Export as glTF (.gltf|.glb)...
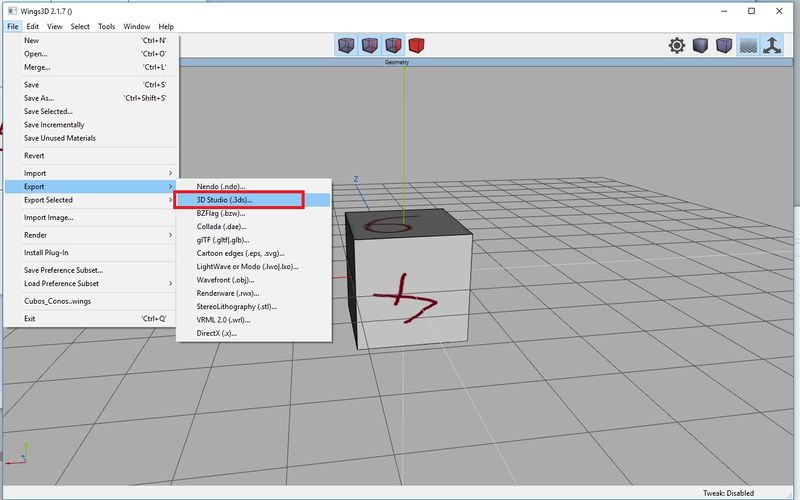Image resolution: width=800 pixels, height=500 pixels. [254, 240]
